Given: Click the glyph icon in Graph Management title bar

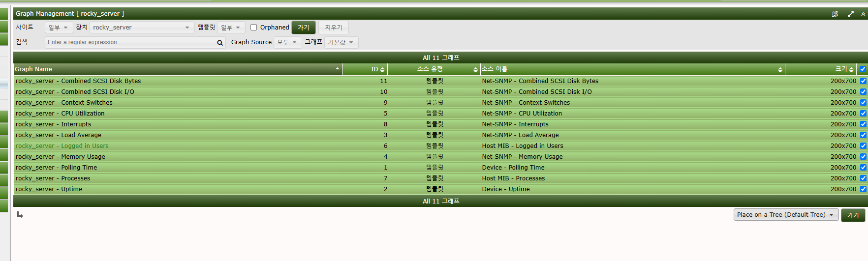Looking at the screenshot, I should coord(835,14).
